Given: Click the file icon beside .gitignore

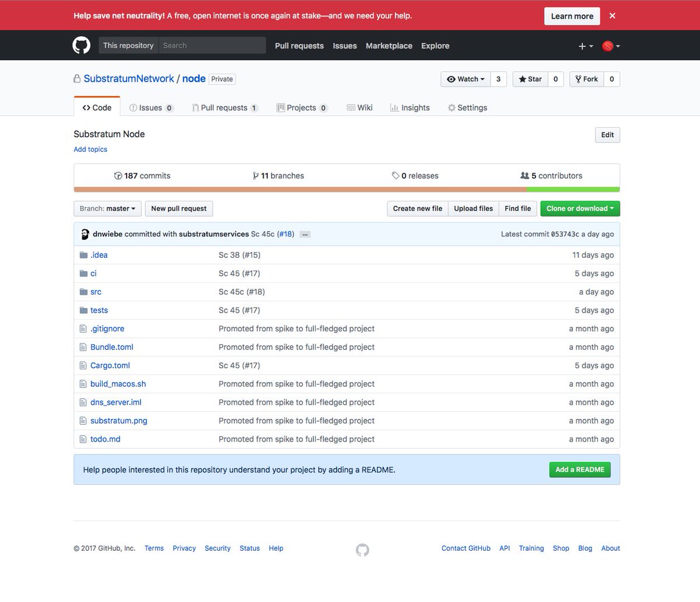Looking at the screenshot, I should 83,329.
